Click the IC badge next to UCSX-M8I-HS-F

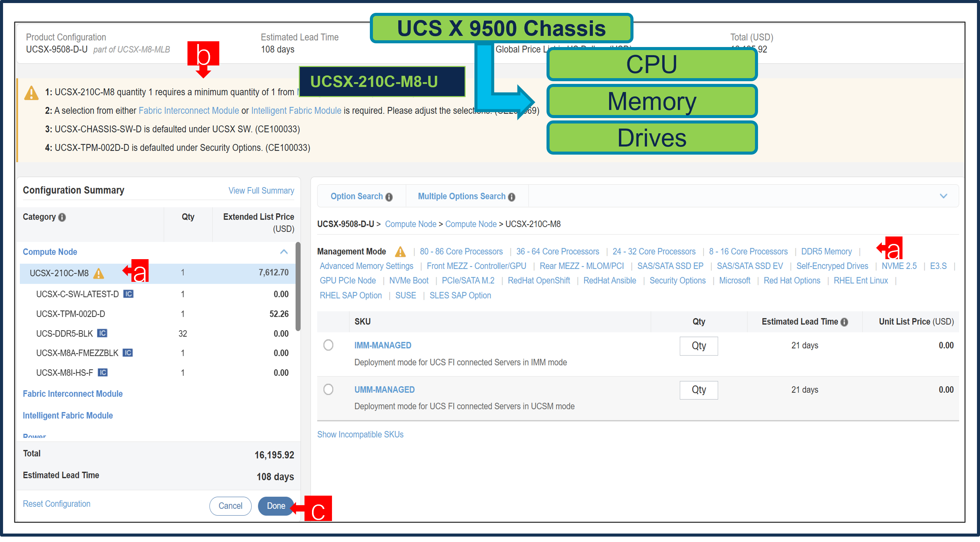103,373
